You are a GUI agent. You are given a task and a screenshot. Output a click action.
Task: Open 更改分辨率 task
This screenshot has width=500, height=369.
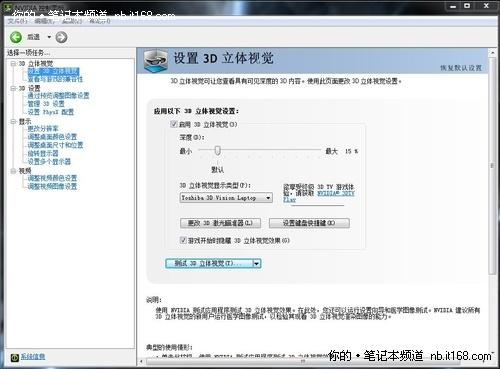[43, 129]
